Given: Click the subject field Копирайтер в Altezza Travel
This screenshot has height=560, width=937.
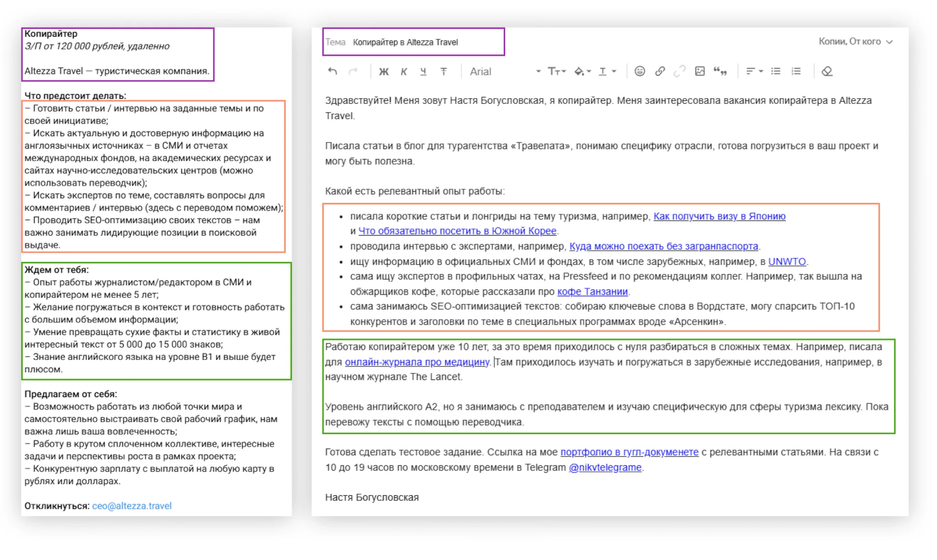Looking at the screenshot, I should click(x=405, y=42).
